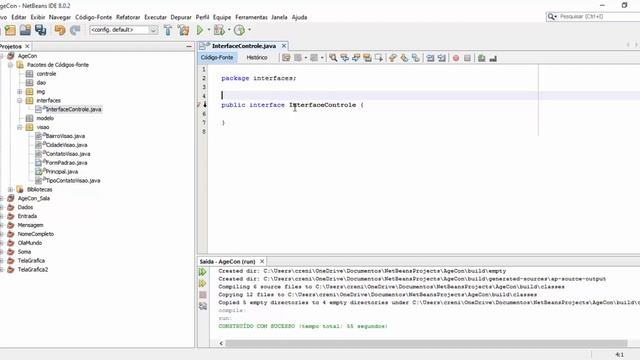This screenshot has height=360, width=640.
Task: Open Debug Project dropdown arrow
Action: tap(229, 30)
